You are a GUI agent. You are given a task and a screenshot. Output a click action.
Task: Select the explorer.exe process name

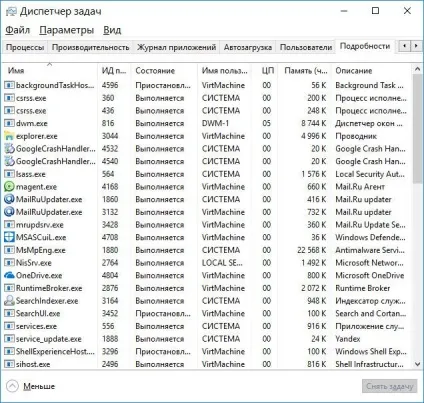[37, 136]
